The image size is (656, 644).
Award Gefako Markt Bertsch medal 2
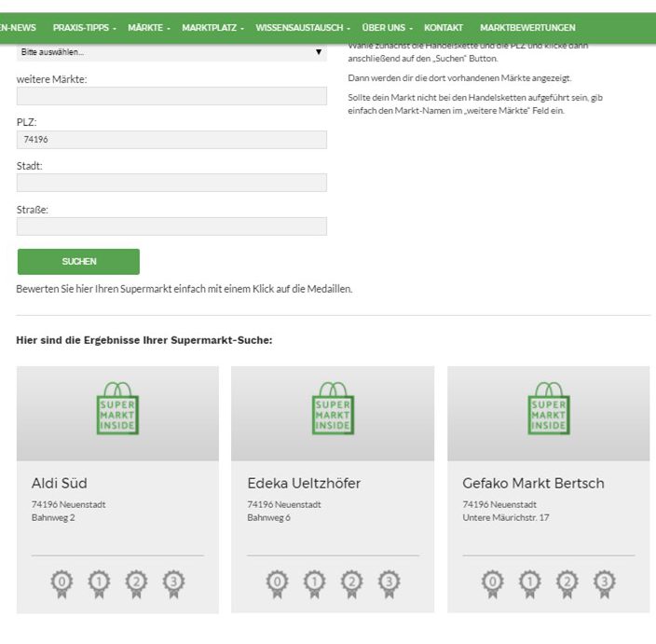(x=567, y=583)
